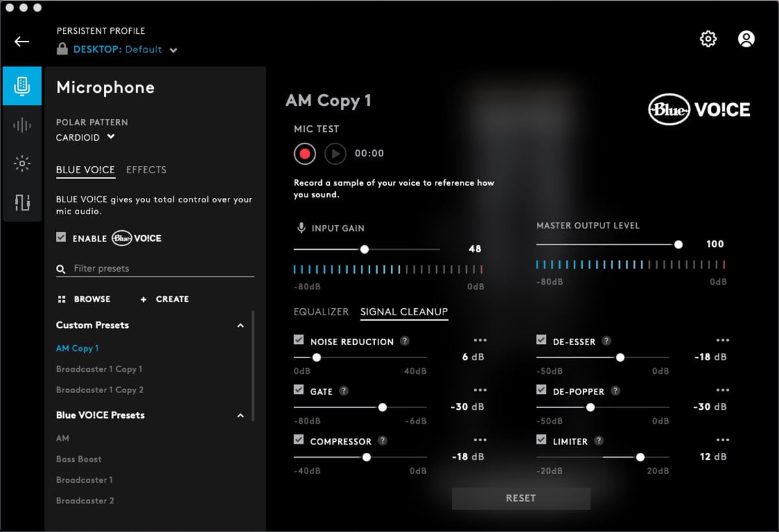
Task: Open De-Popper more options
Action: click(723, 391)
